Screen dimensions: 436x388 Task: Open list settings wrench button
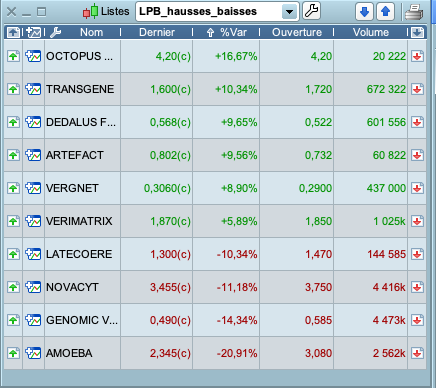(x=311, y=11)
